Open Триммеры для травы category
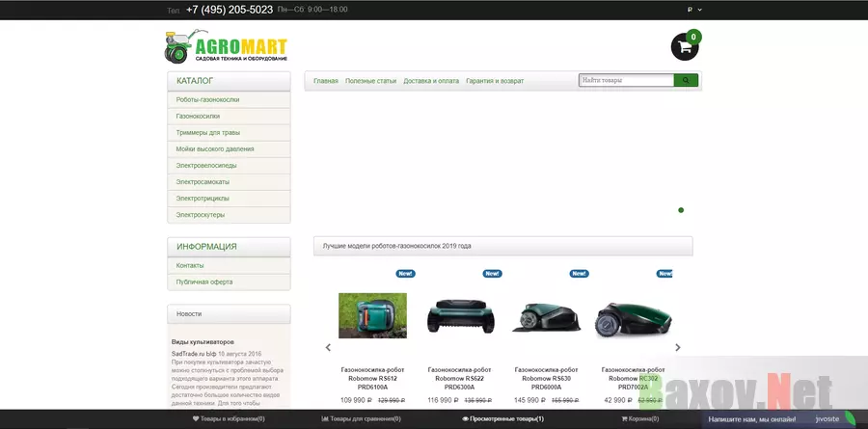 tap(229, 133)
